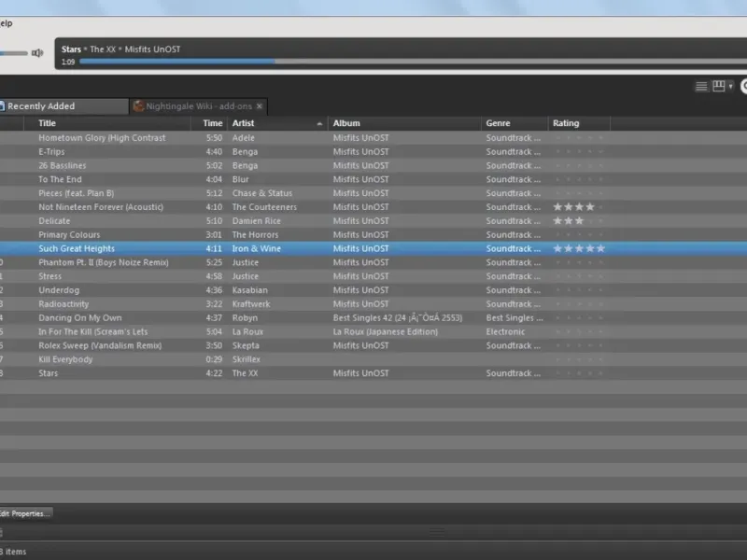Click the Skrillex artist cell

pyautogui.click(x=247, y=359)
